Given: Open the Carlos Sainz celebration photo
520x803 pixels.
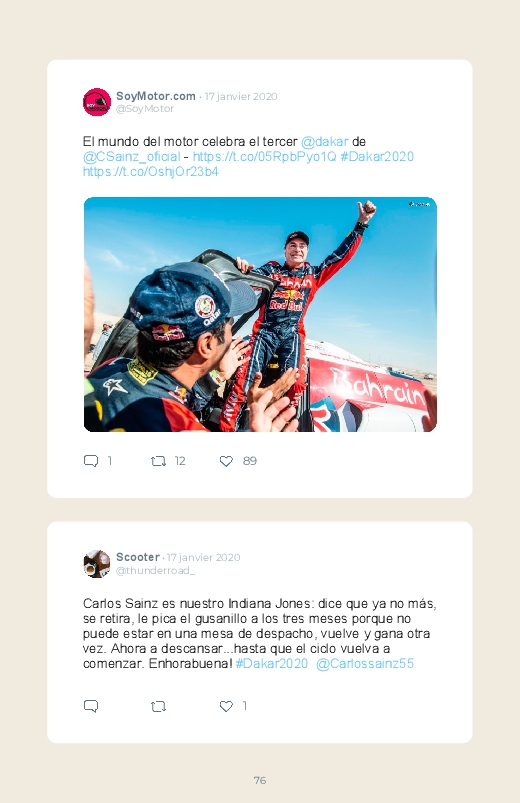Looking at the screenshot, I should coord(260,314).
